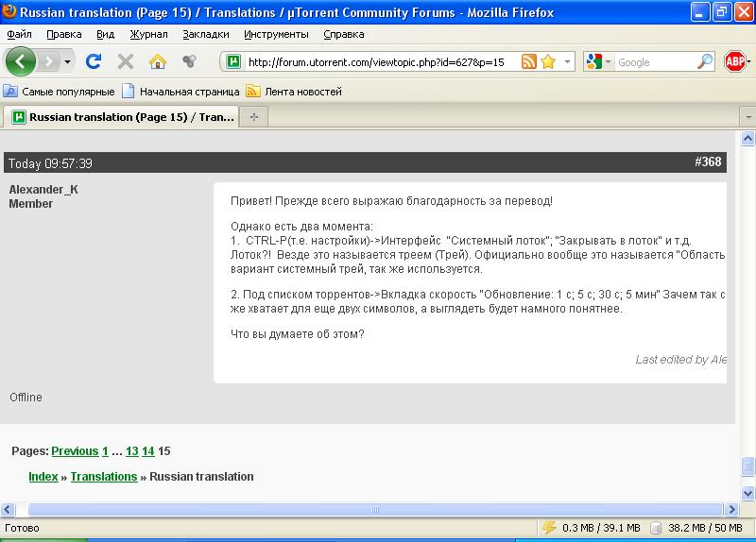The image size is (756, 542).
Task: Click the vertical scrollbar down arrow
Action: [x=747, y=492]
